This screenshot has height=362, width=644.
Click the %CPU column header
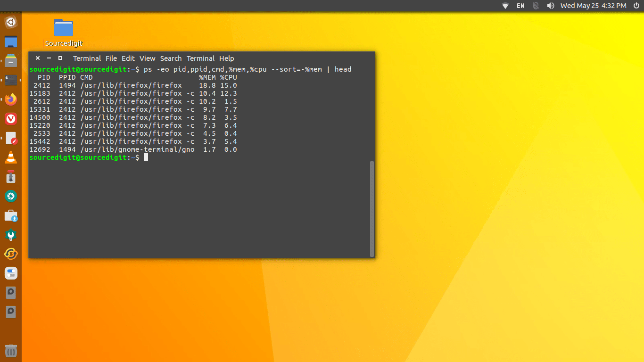coord(228,77)
